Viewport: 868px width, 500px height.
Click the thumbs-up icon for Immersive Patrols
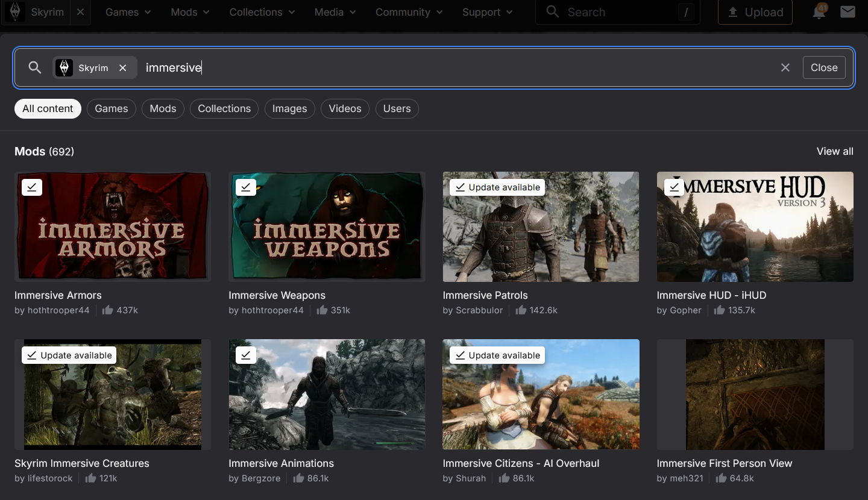click(x=521, y=310)
